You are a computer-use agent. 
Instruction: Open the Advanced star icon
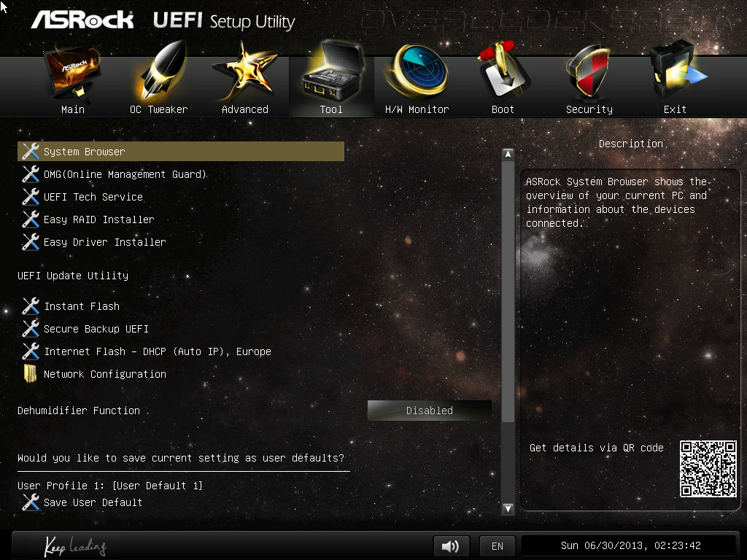[244, 71]
